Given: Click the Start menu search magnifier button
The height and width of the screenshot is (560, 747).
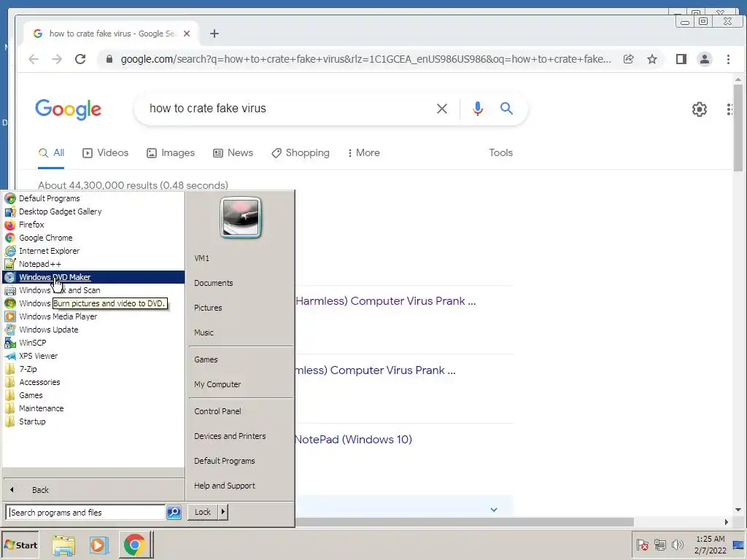Looking at the screenshot, I should pyautogui.click(x=174, y=513).
